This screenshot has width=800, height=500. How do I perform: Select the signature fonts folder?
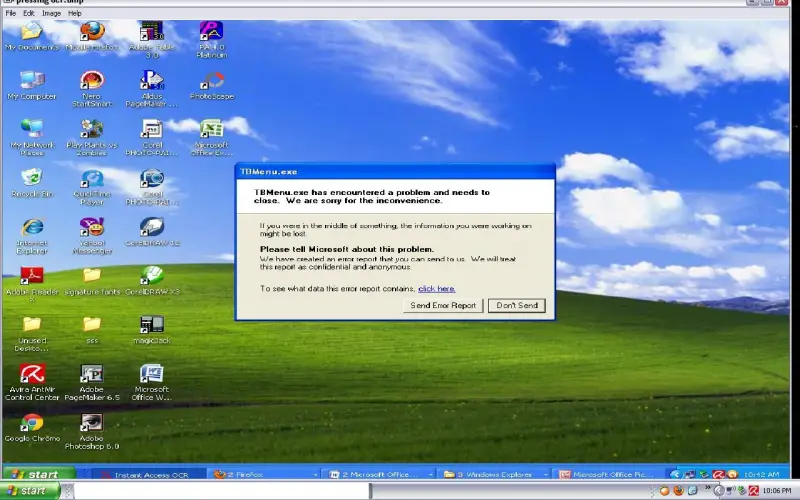tap(92, 281)
